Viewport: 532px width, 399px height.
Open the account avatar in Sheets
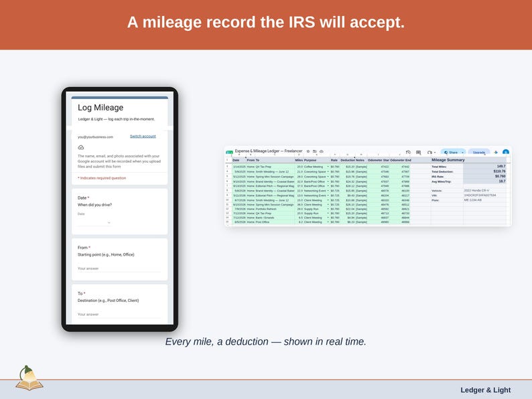(x=506, y=153)
